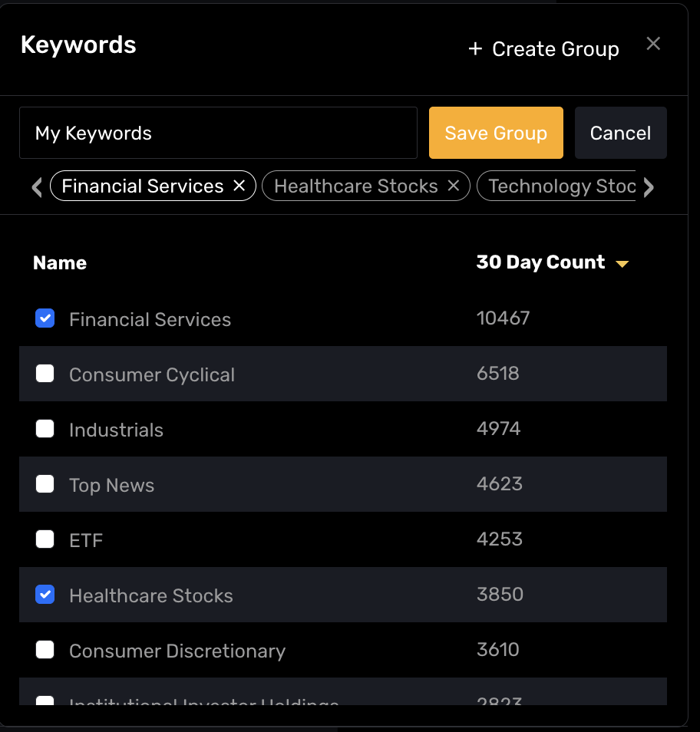Click the Healthcare Stocks tag chip label
This screenshot has width=700, height=732.
pos(355,186)
